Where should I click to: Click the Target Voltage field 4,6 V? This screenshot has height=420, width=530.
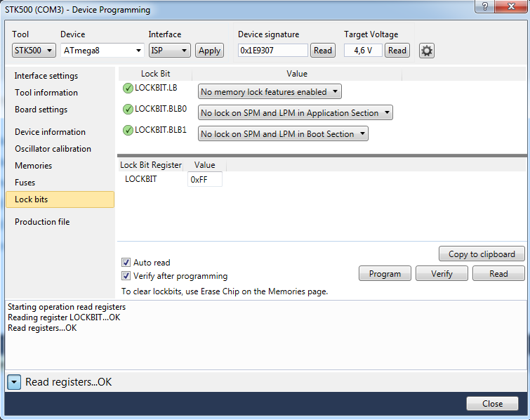click(363, 51)
